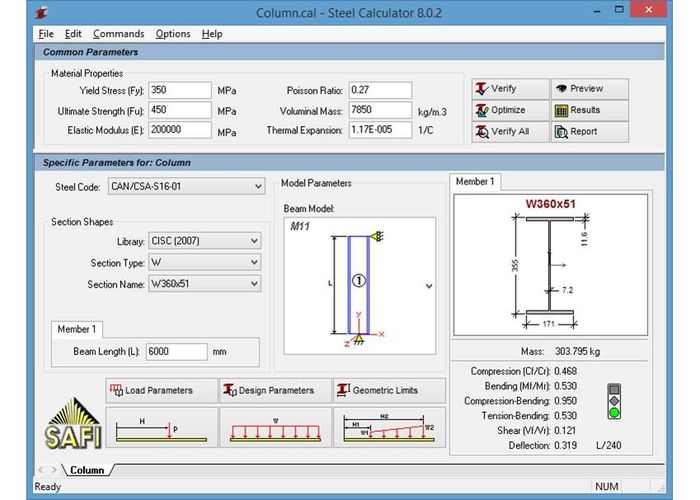Click the Verify All button
This screenshot has height=500, width=700.
click(510, 131)
